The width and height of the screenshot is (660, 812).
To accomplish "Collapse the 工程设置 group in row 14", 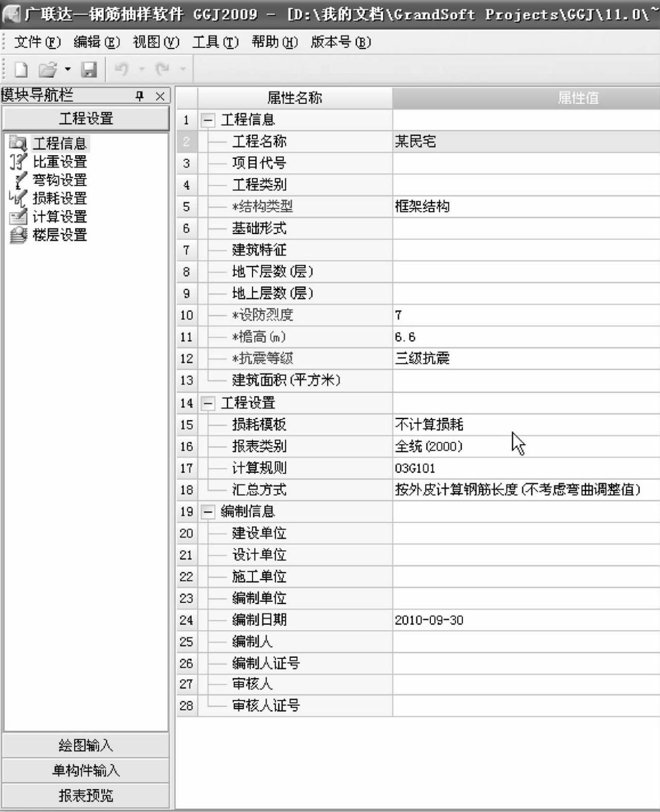I will pyautogui.click(x=207, y=403).
